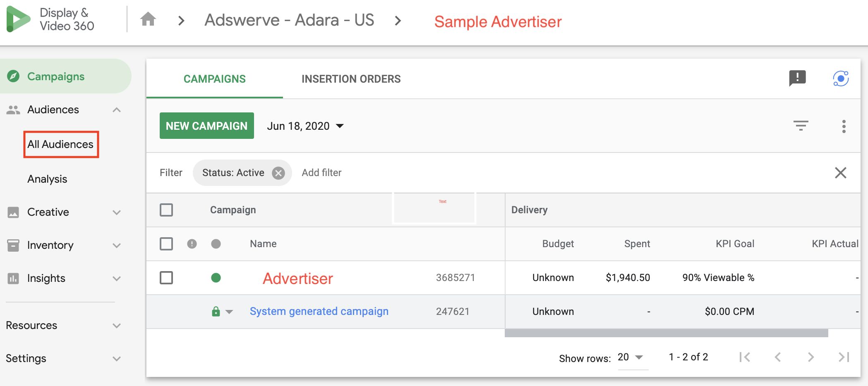
Task: Go to previous page of results
Action: coord(778,357)
